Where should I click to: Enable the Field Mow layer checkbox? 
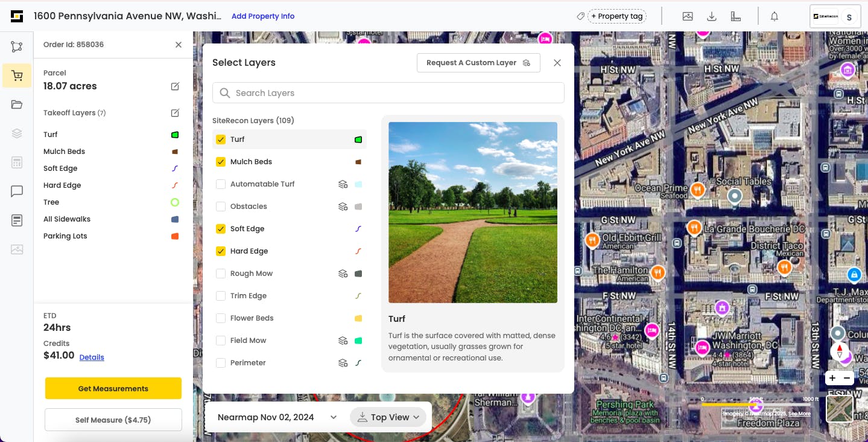pos(221,341)
